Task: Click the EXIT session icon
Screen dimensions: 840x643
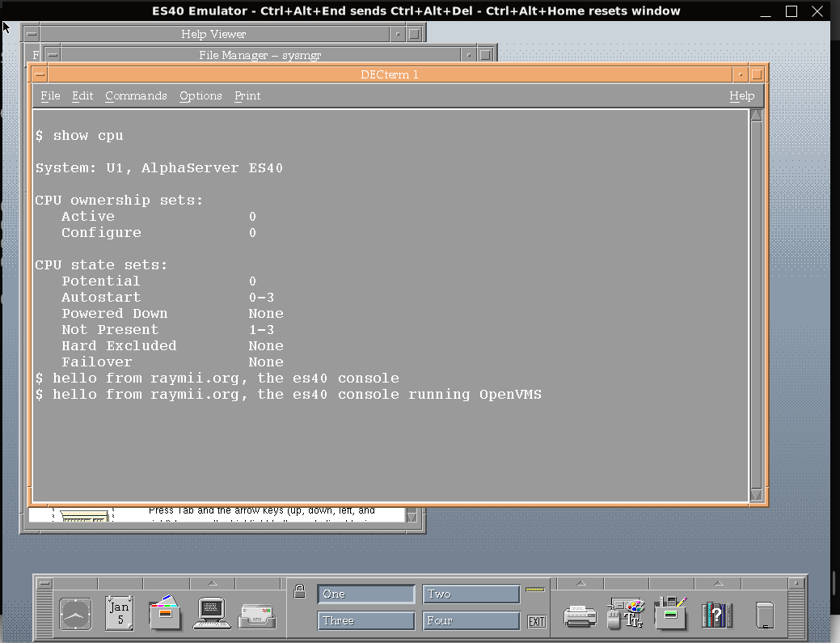Action: tap(536, 621)
